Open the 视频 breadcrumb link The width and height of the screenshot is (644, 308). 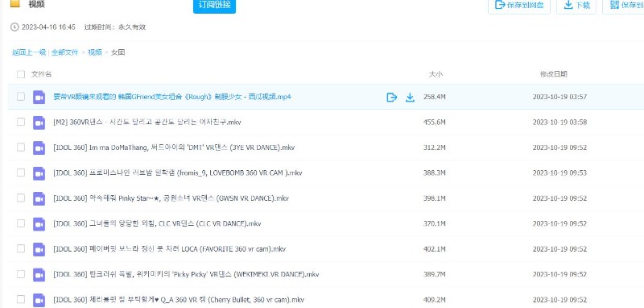tap(95, 52)
